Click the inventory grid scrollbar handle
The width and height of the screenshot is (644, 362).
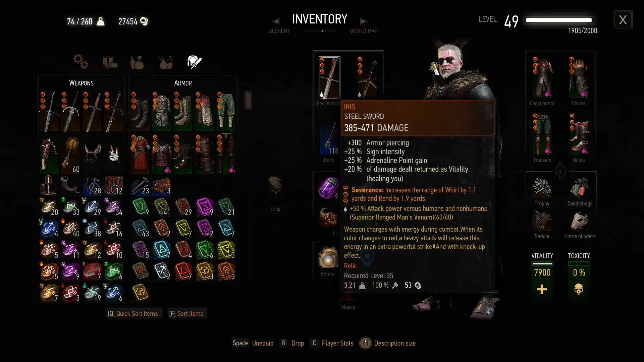pos(248,100)
